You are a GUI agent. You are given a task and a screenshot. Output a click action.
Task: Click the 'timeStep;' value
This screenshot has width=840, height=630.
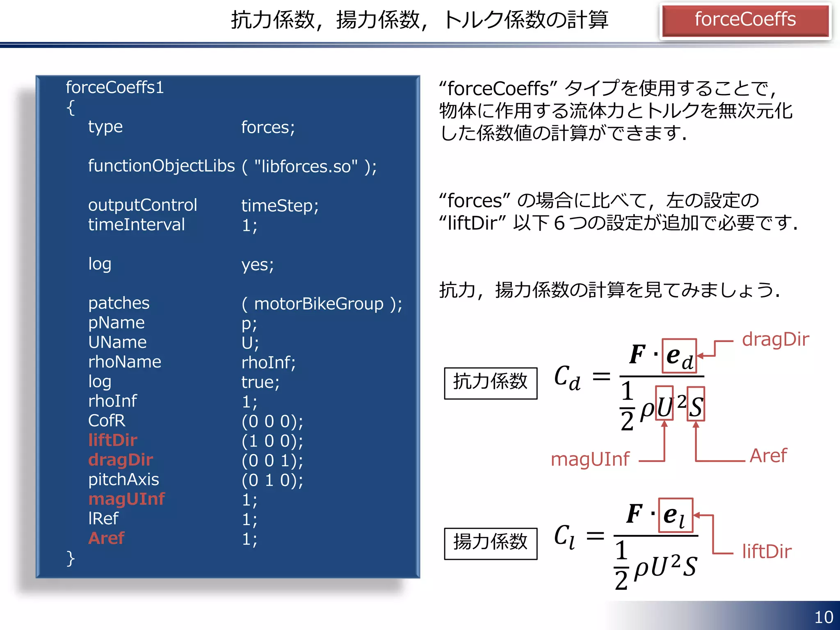pos(280,206)
